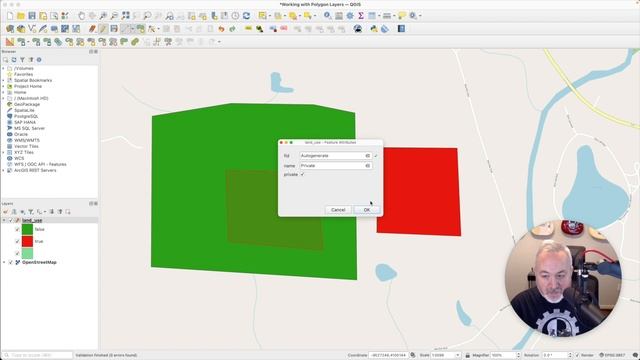Select the Zoom Out magnifier tool
Image resolution: width=640 pixels, height=360 pixels.
pyautogui.click(x=114, y=16)
